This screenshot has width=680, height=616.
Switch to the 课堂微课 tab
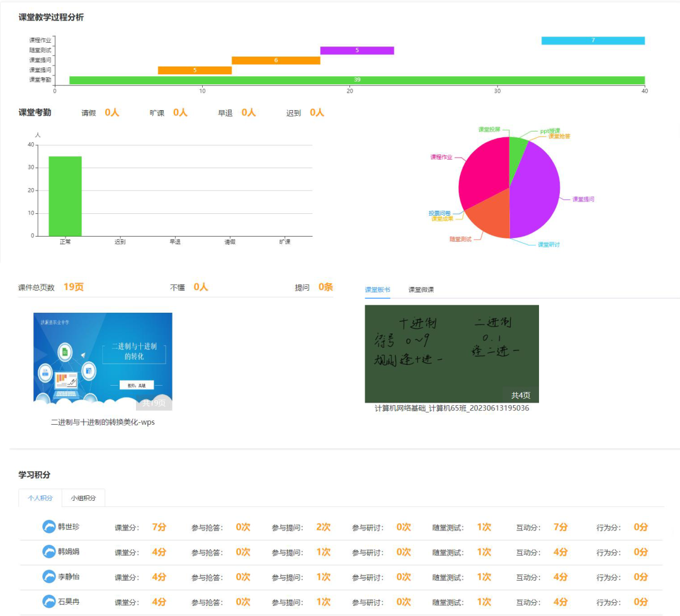tap(421, 289)
